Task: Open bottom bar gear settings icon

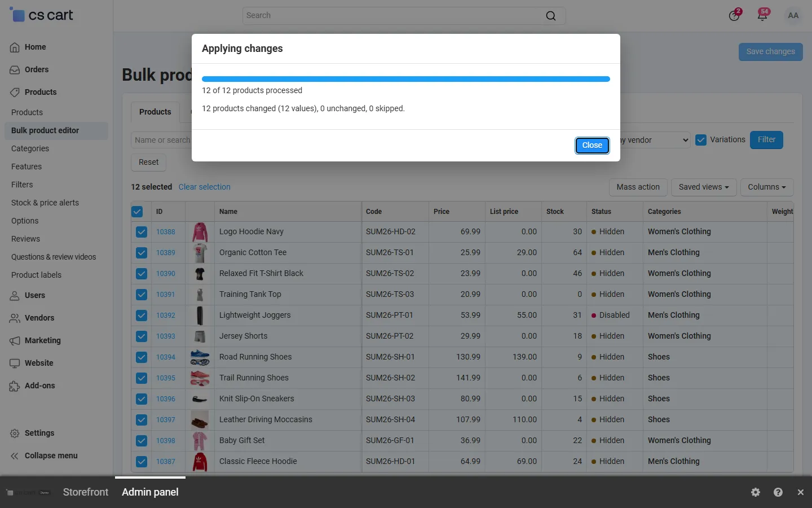Action: (756, 492)
